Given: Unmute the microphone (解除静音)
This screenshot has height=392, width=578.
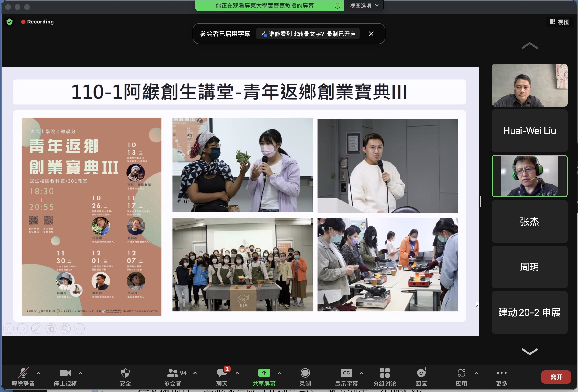Looking at the screenshot, I should (23, 373).
